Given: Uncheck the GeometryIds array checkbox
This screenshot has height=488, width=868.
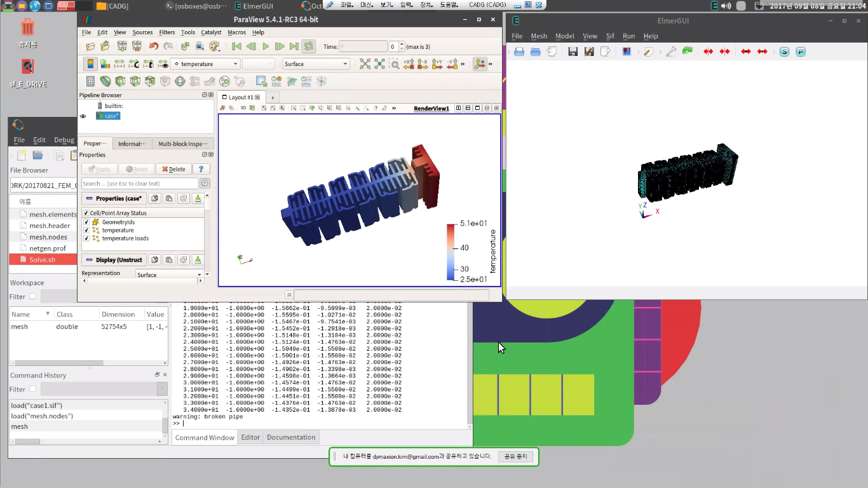Looking at the screenshot, I should click(86, 222).
